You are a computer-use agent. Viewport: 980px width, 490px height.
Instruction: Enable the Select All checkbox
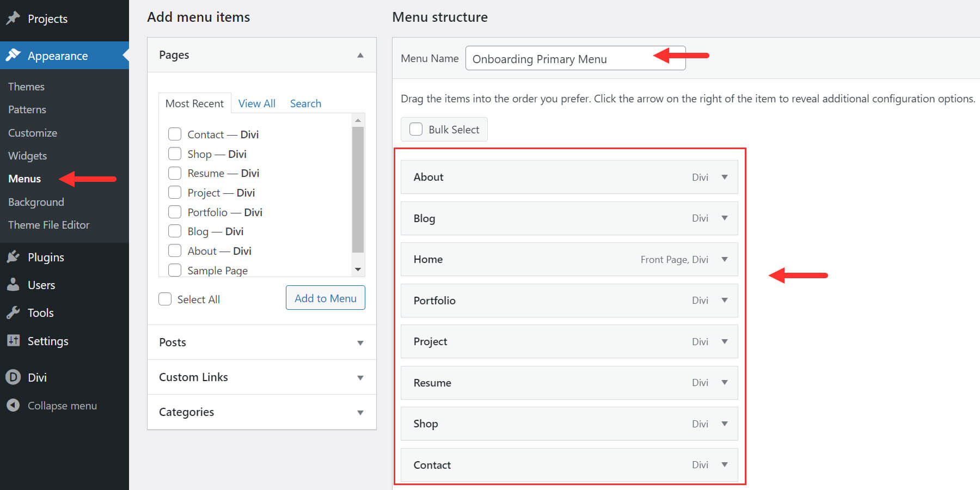click(164, 298)
